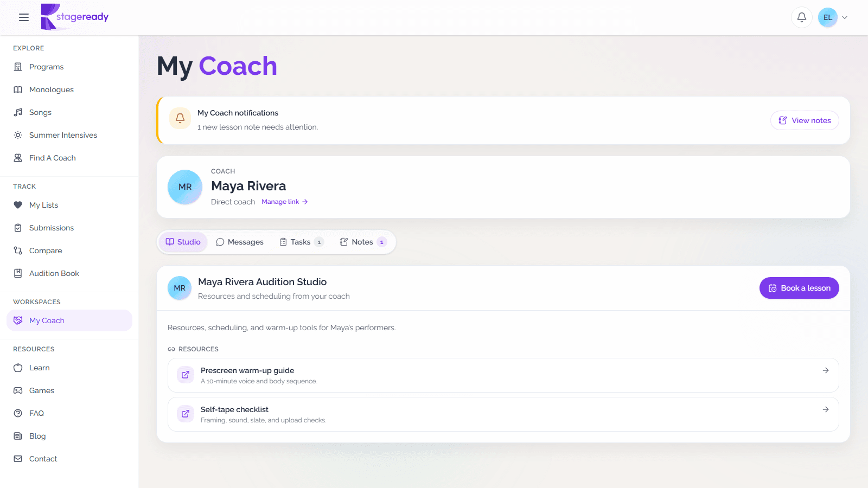The image size is (868, 488).
Task: Click the Summer Intensives sun icon
Action: (18, 135)
